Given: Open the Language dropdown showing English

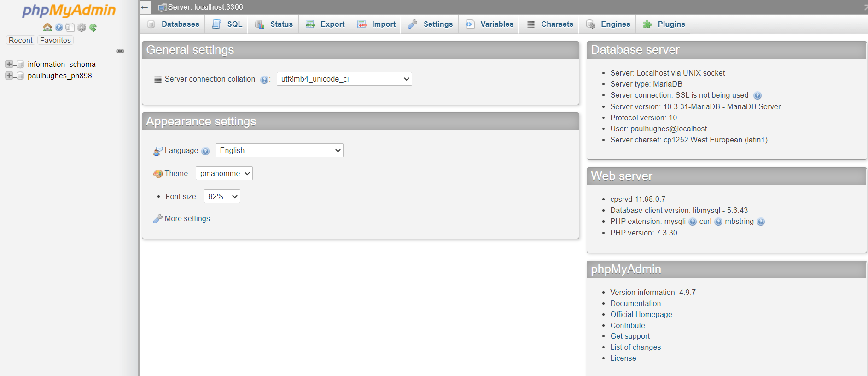Looking at the screenshot, I should [x=279, y=151].
